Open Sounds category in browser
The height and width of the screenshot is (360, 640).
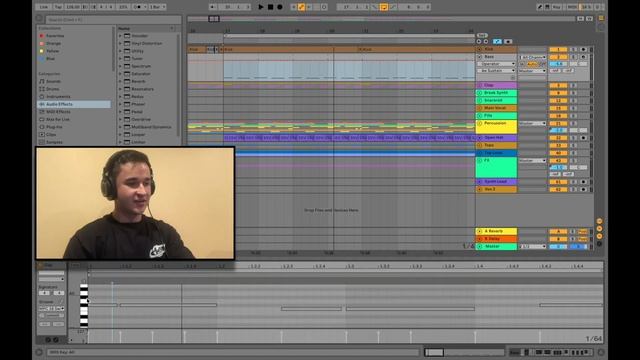click(x=53, y=81)
